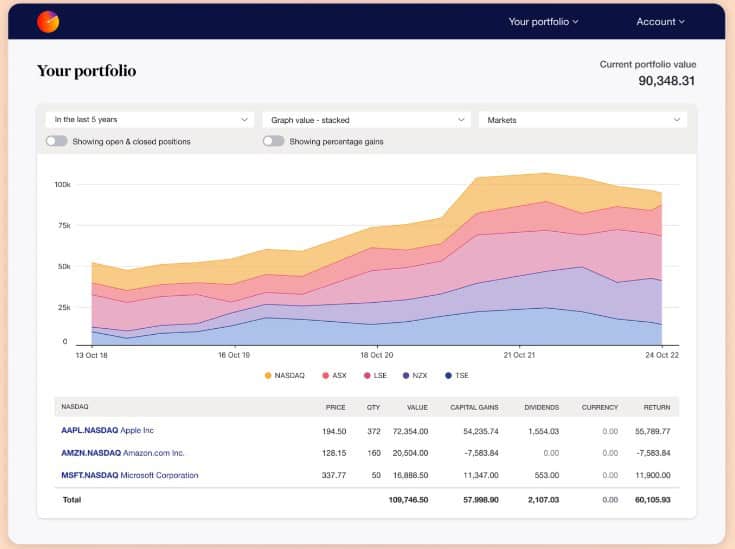The height and width of the screenshot is (549, 735).
Task: Click the orange Sharesight logo
Action: (x=48, y=22)
